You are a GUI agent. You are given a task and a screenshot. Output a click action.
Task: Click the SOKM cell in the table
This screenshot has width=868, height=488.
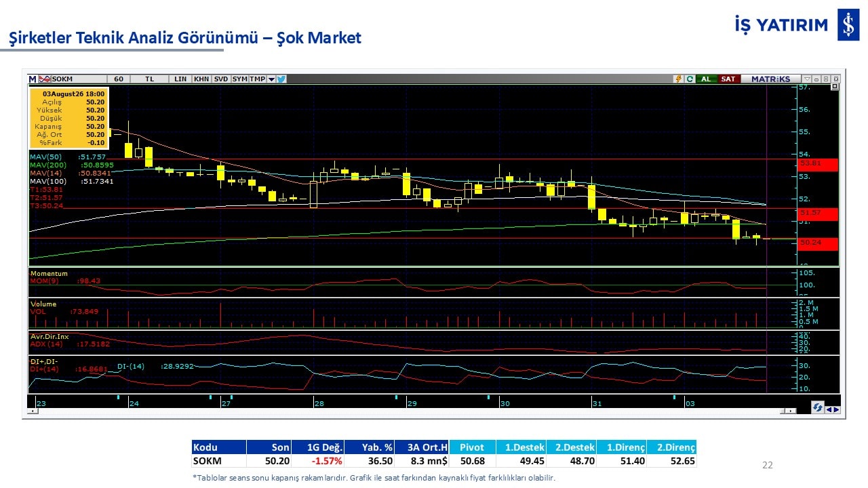point(218,461)
